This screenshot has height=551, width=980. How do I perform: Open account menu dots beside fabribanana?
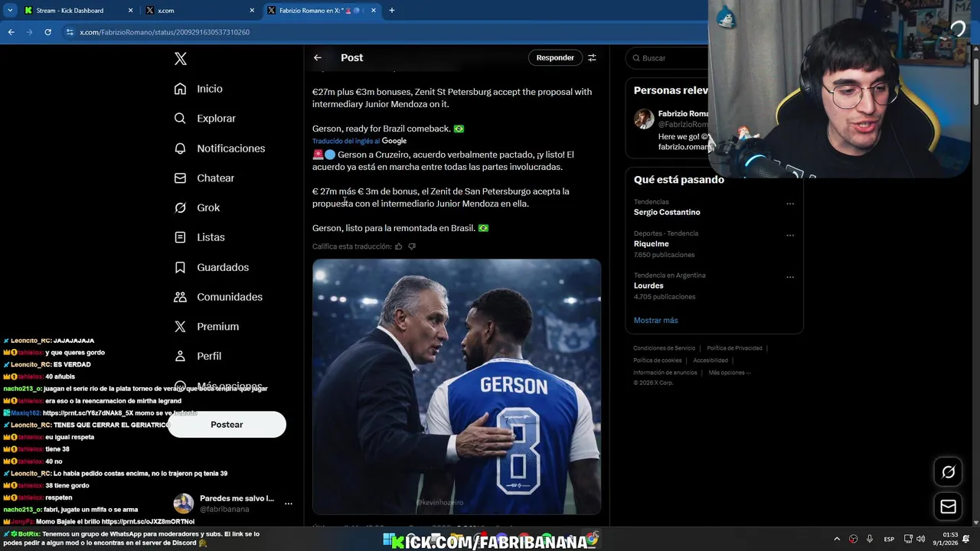(289, 504)
